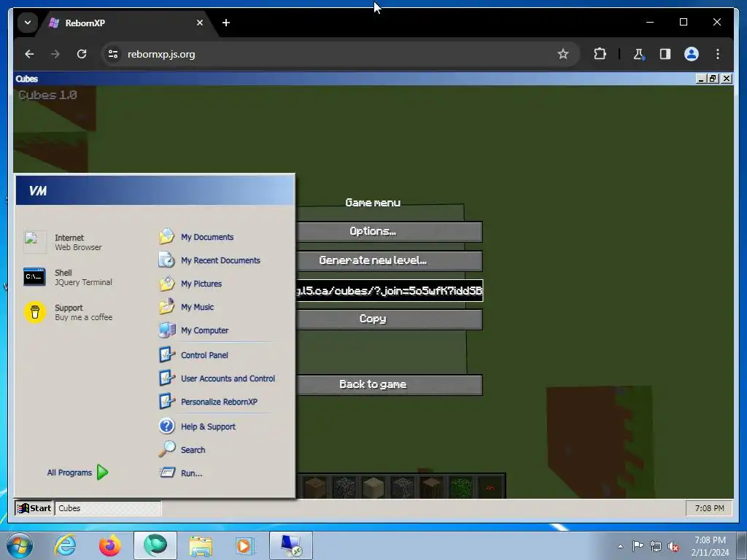Open network tray icon
747x560 pixels.
pos(656,546)
